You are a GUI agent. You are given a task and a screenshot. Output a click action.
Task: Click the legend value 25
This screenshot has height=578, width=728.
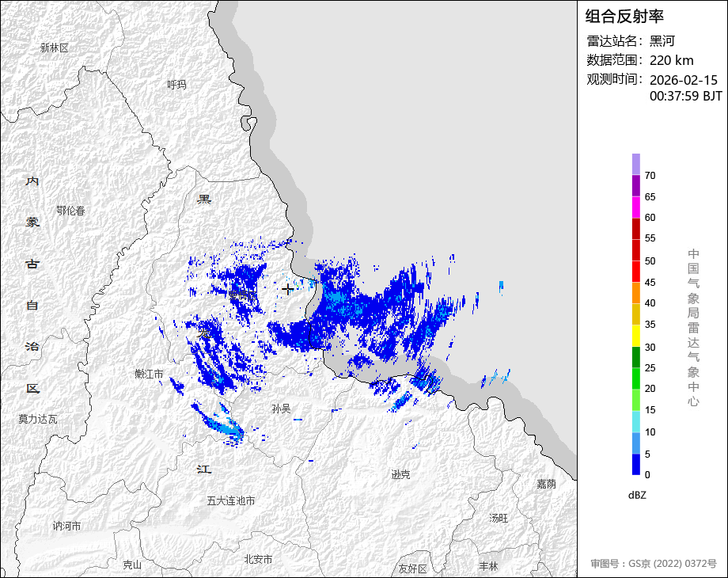click(x=650, y=368)
